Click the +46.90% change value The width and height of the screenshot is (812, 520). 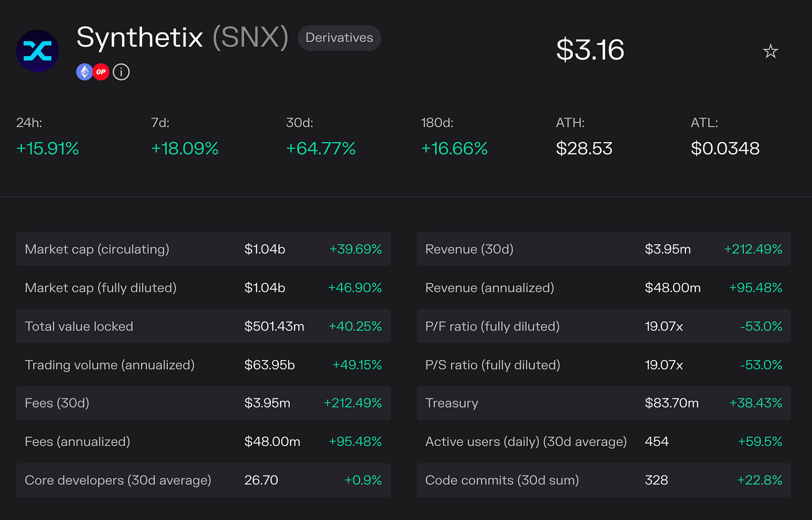(x=355, y=288)
